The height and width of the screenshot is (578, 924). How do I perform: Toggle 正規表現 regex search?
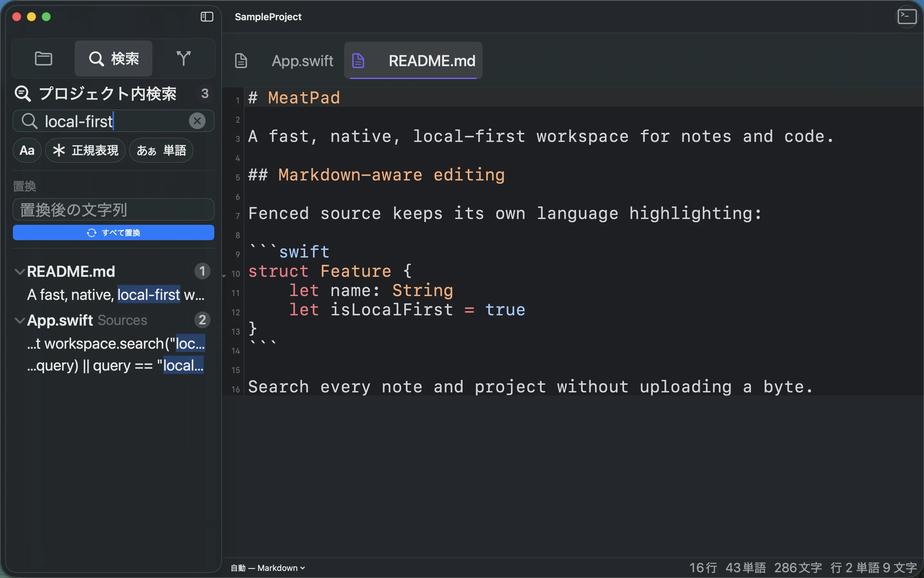point(86,151)
